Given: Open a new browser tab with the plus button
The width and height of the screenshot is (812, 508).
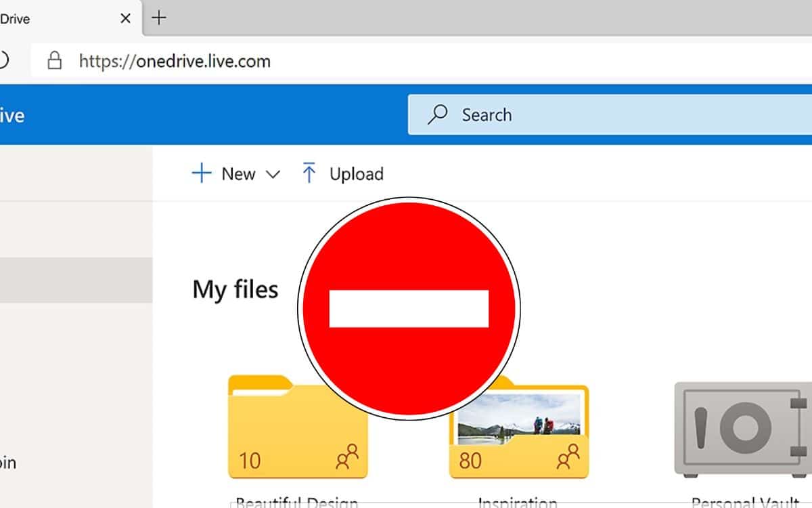Looking at the screenshot, I should [158, 18].
